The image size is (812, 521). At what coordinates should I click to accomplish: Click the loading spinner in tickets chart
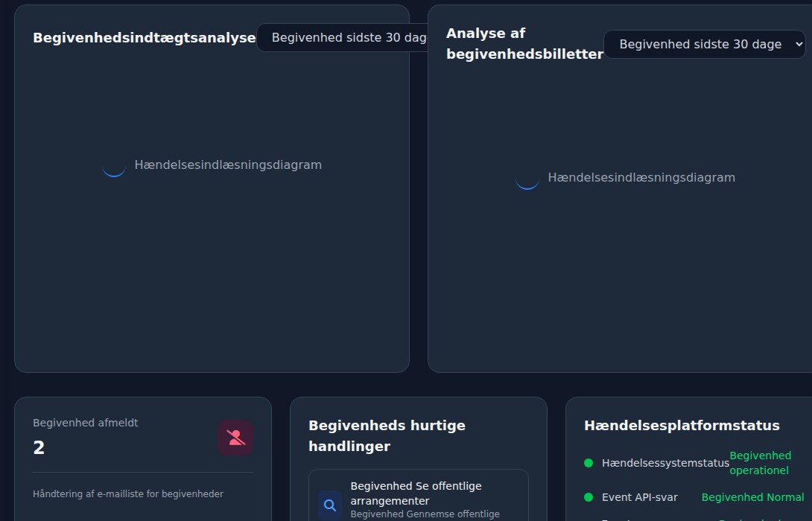[527, 178]
